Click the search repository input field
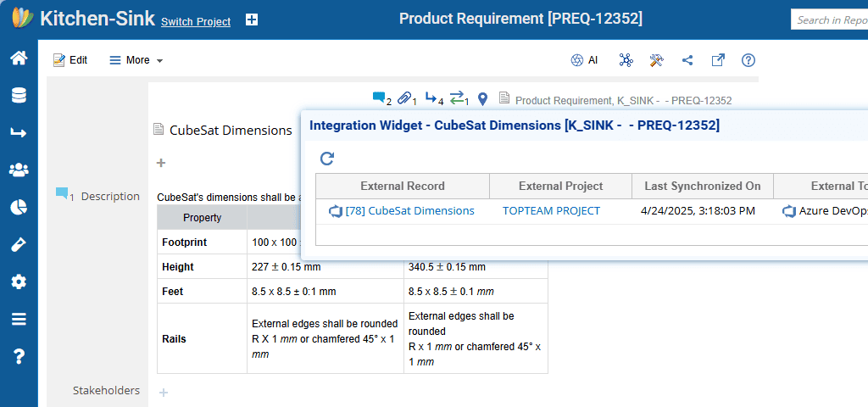 (x=831, y=20)
